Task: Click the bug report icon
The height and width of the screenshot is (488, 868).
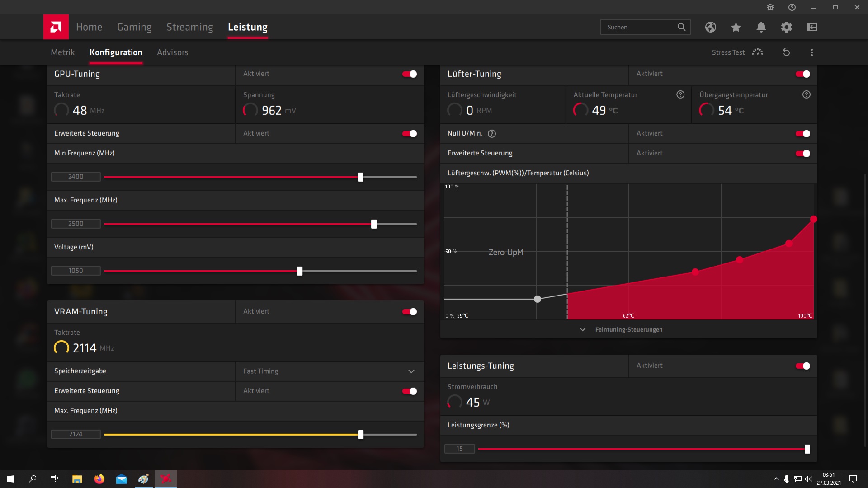Action: point(770,7)
